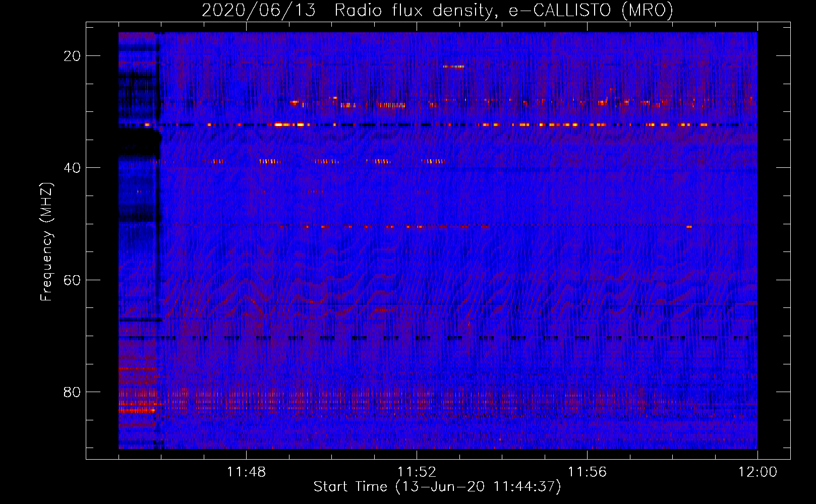Select the 11:48 time tick label
Image resolution: width=816 pixels, height=504 pixels.
(246, 472)
